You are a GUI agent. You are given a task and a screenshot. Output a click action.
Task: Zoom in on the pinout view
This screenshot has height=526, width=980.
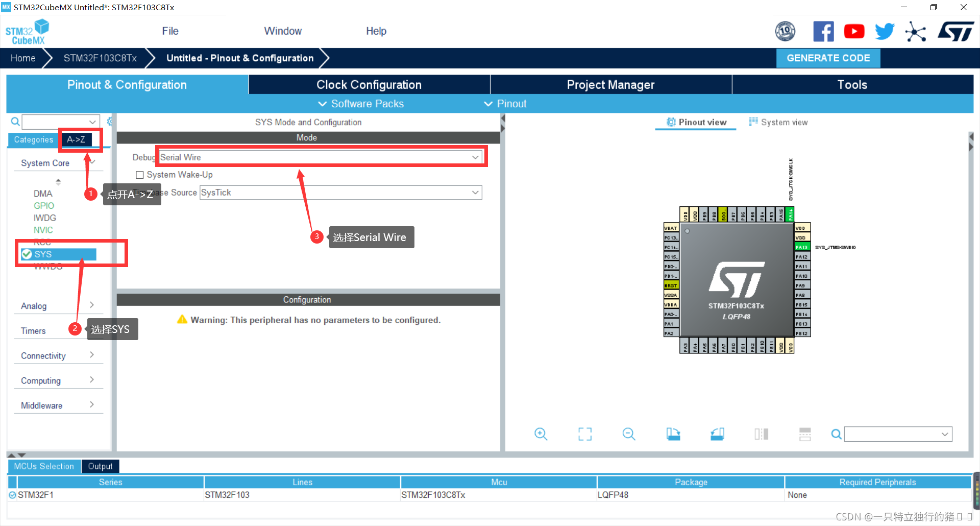pos(541,434)
